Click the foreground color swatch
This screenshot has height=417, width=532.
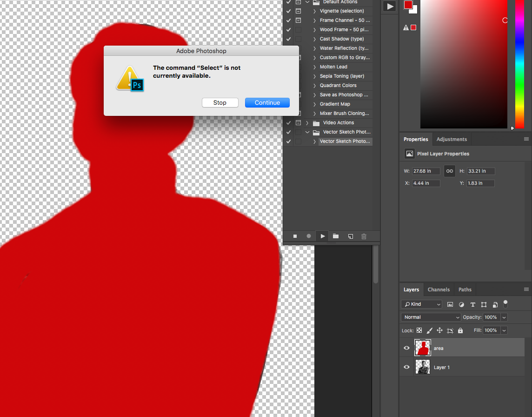pos(408,4)
